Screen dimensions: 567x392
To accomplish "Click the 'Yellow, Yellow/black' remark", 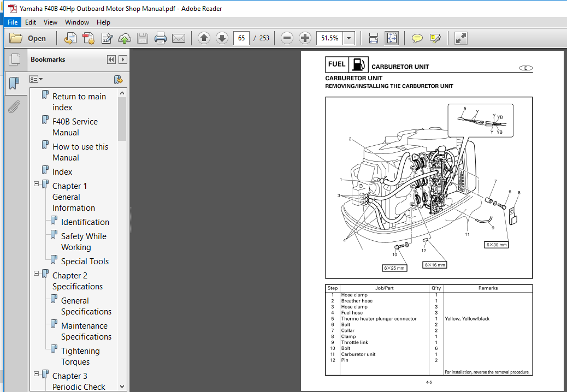I will [x=467, y=319].
